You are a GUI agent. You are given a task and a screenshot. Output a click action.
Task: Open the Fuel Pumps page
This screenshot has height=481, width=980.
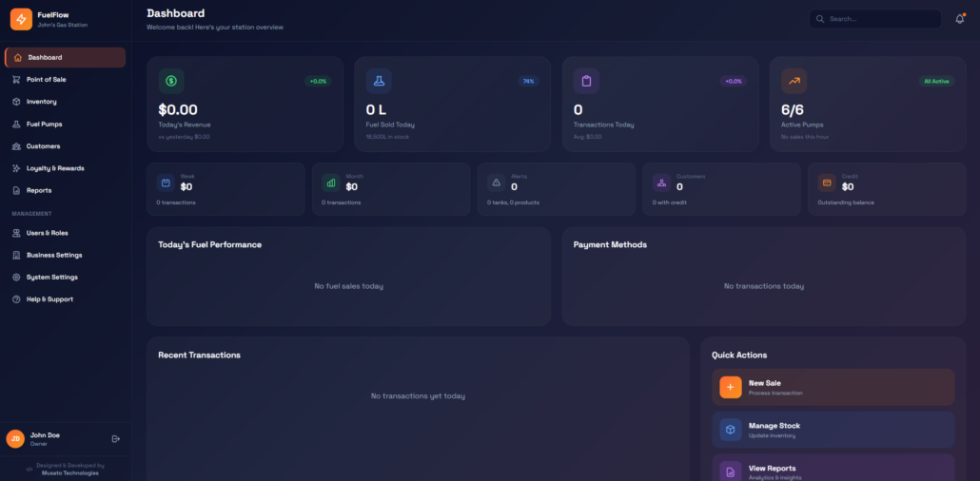click(44, 124)
